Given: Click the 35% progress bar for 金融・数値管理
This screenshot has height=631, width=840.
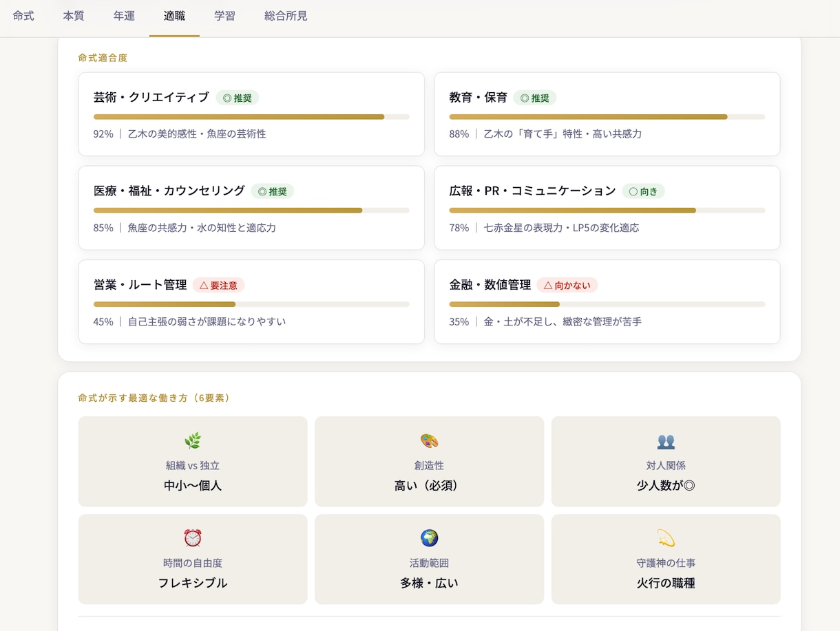Looking at the screenshot, I should click(x=607, y=304).
